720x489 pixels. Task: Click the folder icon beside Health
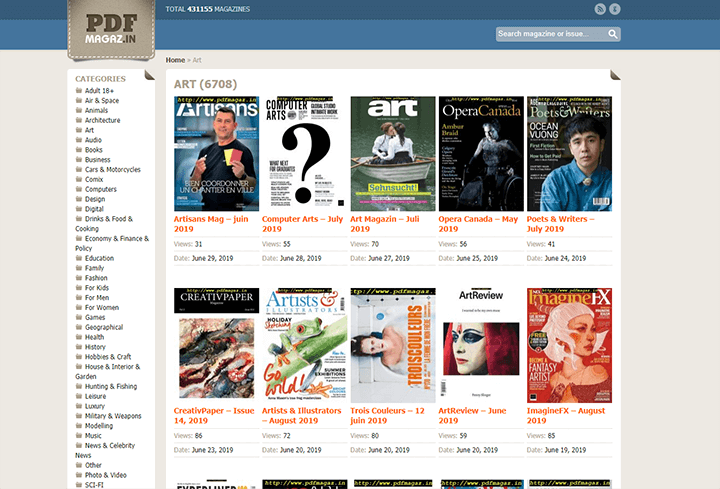[x=79, y=337]
